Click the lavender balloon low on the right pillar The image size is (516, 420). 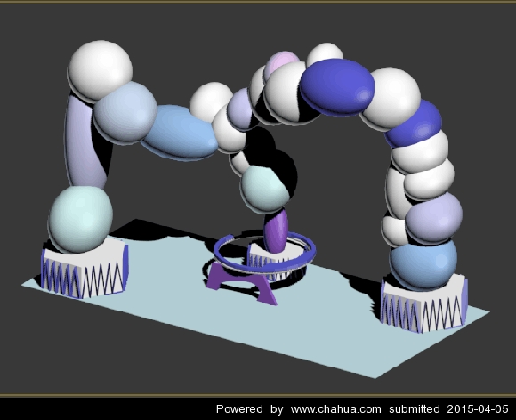tap(434, 218)
